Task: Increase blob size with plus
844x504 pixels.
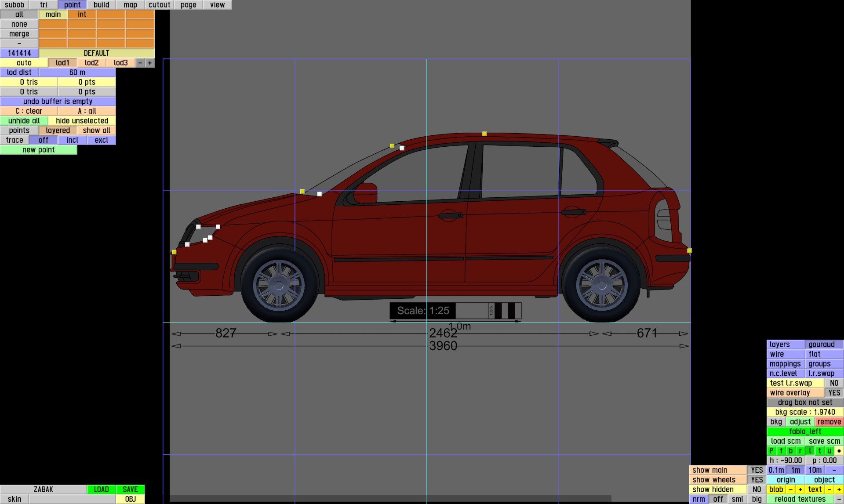Action: click(x=800, y=489)
